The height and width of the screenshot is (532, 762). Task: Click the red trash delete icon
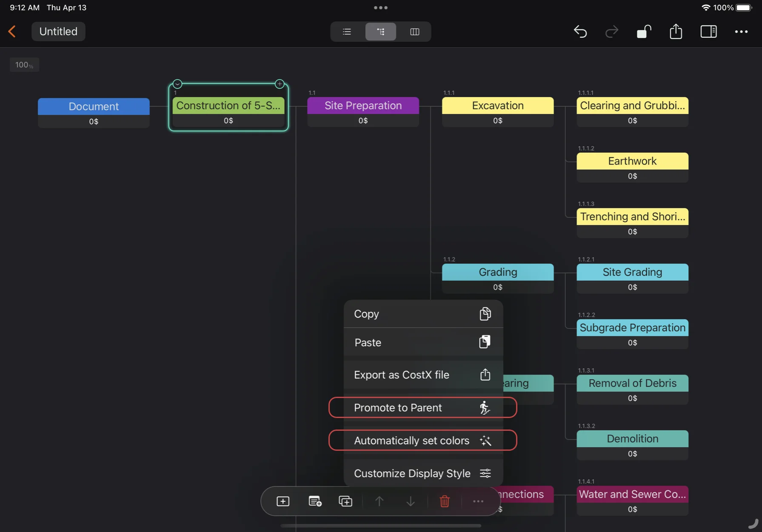pyautogui.click(x=445, y=501)
